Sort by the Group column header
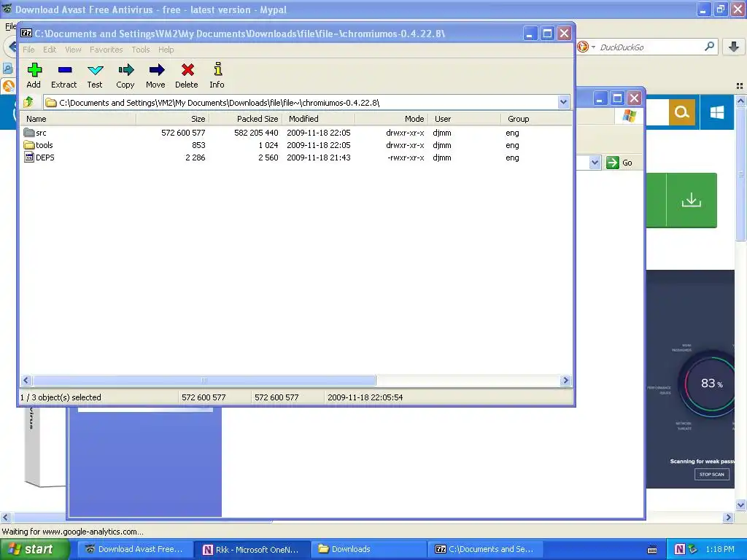Viewport: 747px width, 560px height. 537,119
